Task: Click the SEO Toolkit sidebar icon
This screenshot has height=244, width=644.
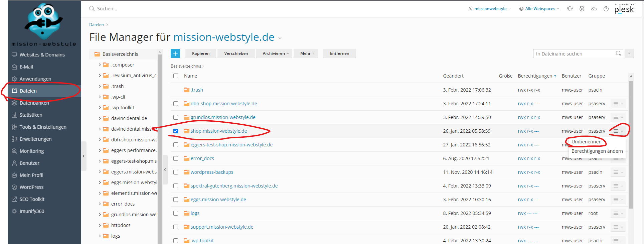Action: point(14,199)
